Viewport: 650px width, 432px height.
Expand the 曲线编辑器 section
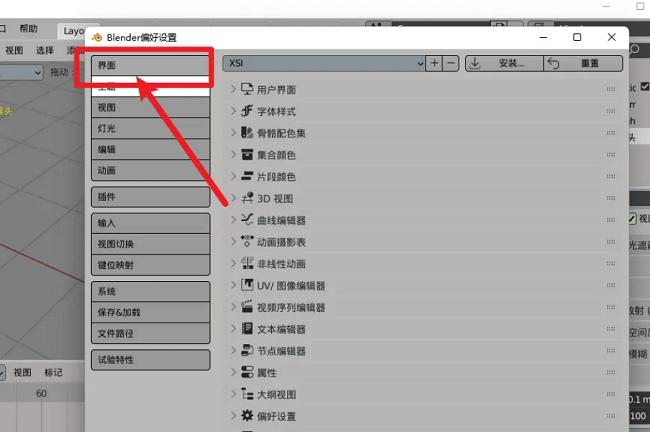[234, 220]
